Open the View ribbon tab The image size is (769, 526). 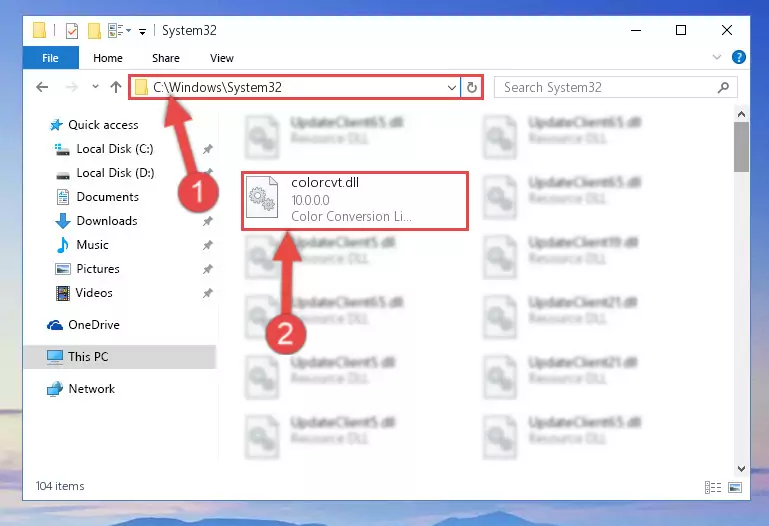[222, 58]
